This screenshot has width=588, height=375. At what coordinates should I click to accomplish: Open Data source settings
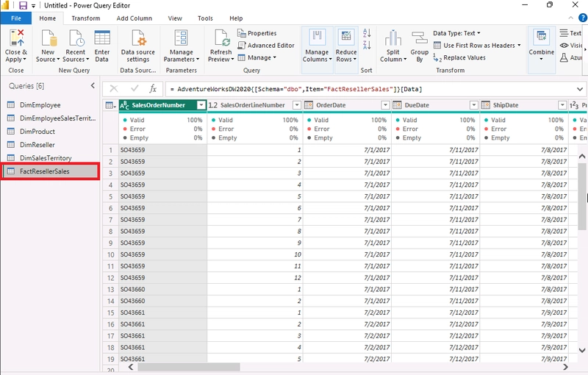(x=138, y=46)
